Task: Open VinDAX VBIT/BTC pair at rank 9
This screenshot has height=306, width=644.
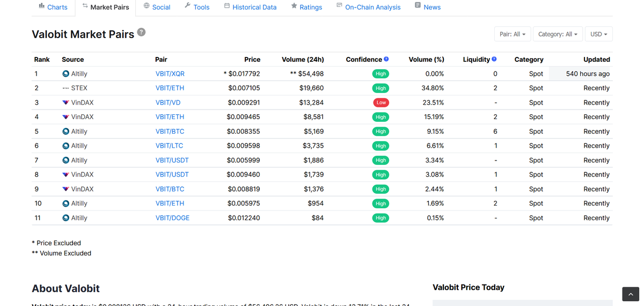Action: coord(170,189)
